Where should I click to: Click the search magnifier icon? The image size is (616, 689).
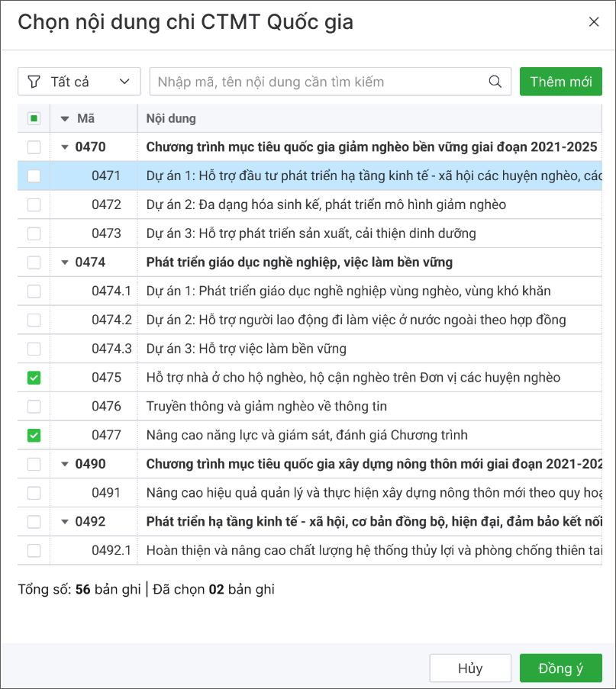click(495, 82)
